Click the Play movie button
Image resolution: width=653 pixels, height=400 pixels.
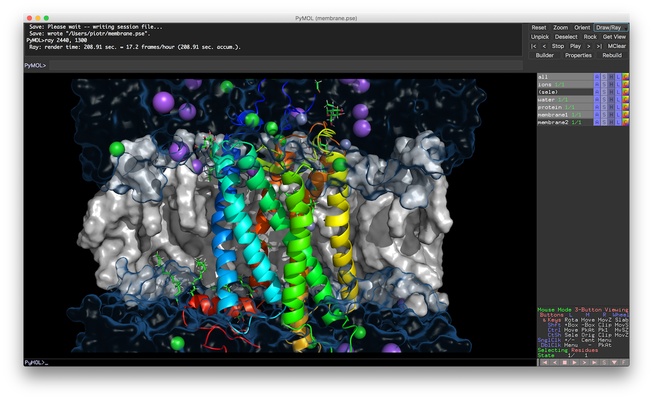coord(575,46)
